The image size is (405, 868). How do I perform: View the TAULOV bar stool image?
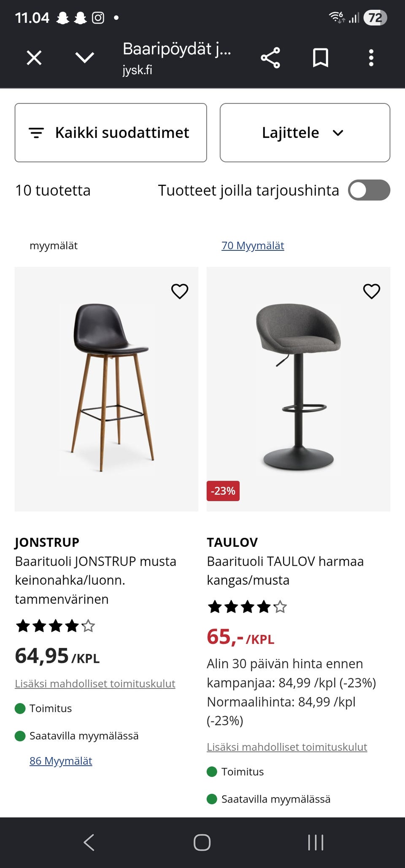click(298, 389)
